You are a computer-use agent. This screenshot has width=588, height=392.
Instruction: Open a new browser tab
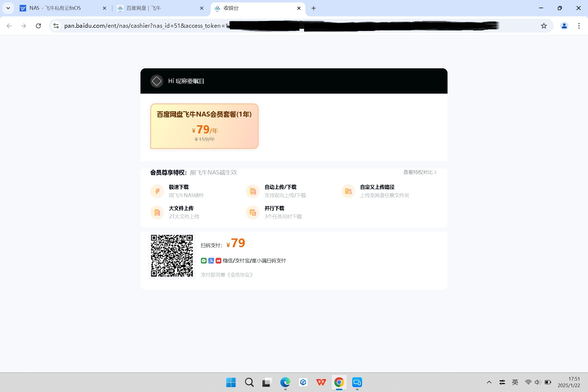point(314,8)
